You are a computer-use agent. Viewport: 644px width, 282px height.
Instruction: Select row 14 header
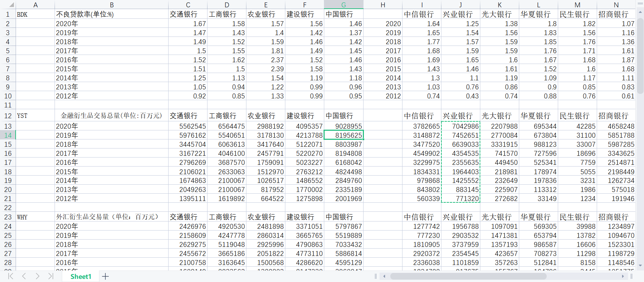[x=8, y=135]
